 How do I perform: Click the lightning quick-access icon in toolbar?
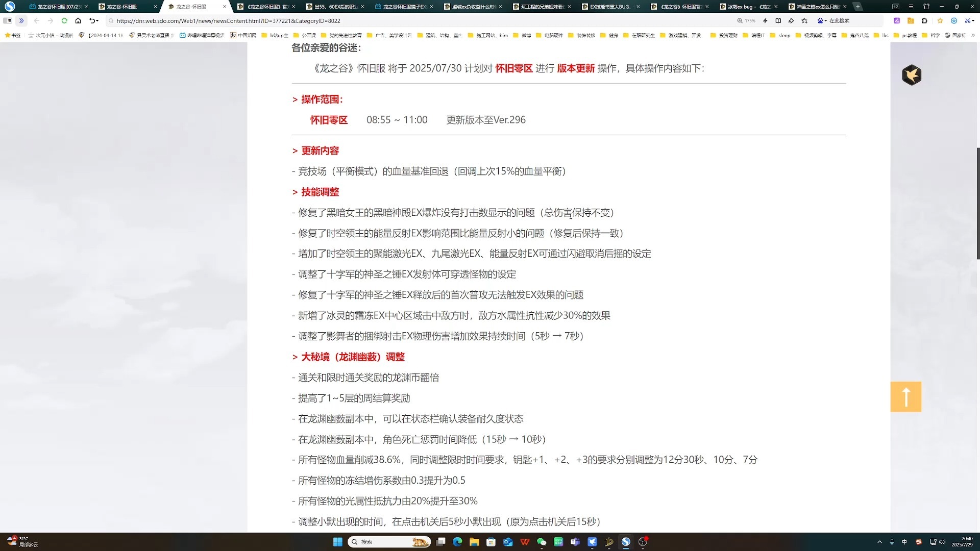pyautogui.click(x=765, y=21)
